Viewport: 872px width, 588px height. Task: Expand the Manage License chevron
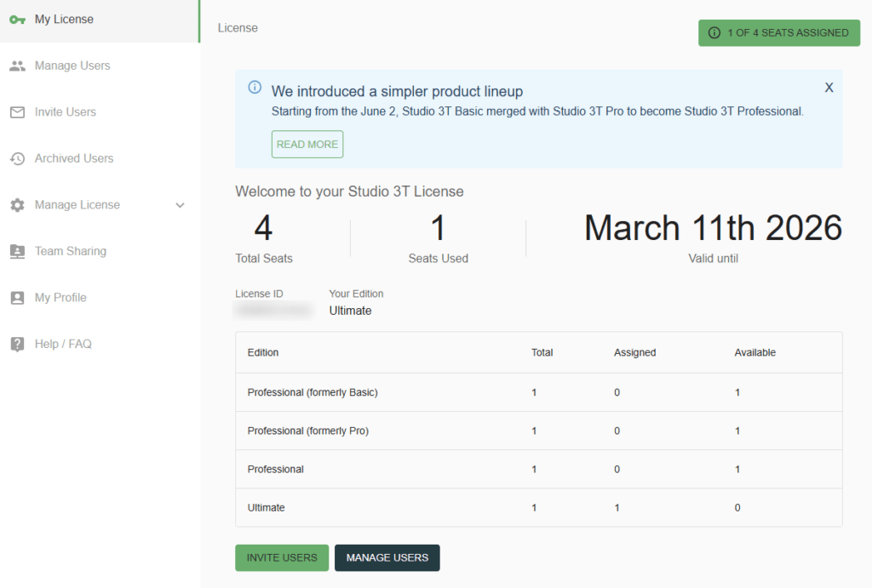pyautogui.click(x=181, y=205)
